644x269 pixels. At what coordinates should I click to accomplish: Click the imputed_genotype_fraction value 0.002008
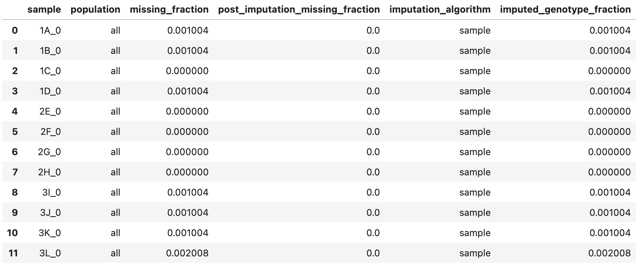click(609, 253)
